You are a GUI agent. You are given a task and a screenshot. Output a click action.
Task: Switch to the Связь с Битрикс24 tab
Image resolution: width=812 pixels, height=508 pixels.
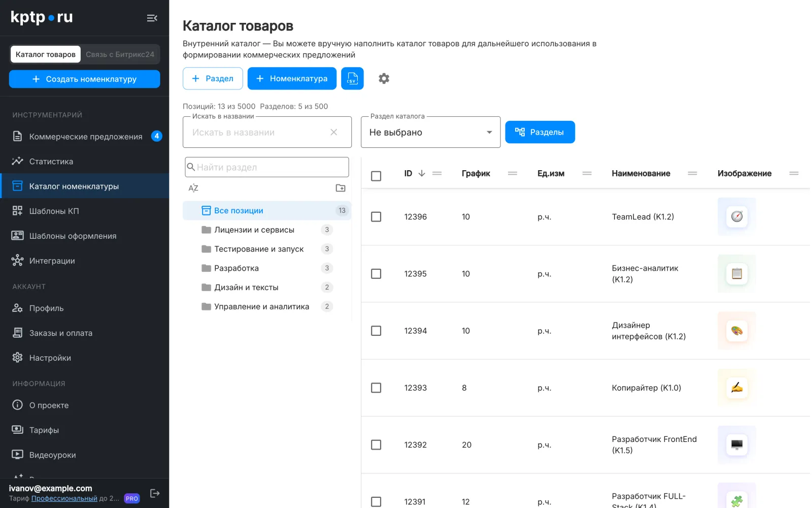point(120,54)
